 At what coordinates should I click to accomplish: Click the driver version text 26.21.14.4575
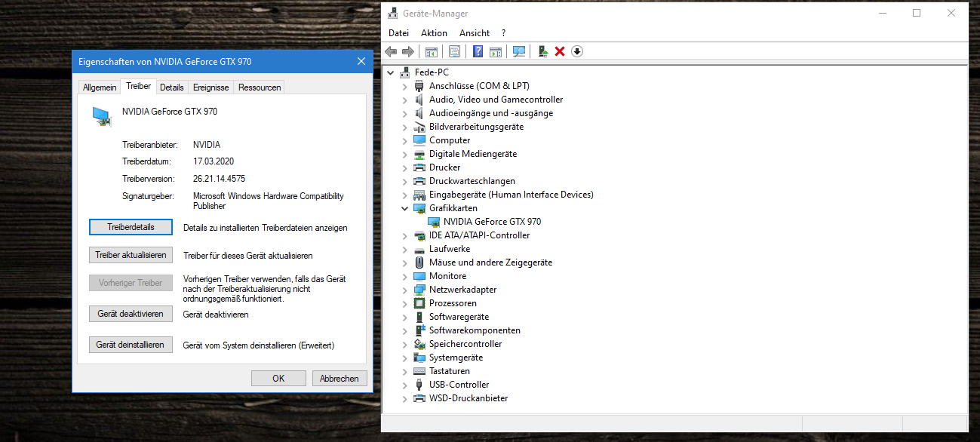coord(219,179)
